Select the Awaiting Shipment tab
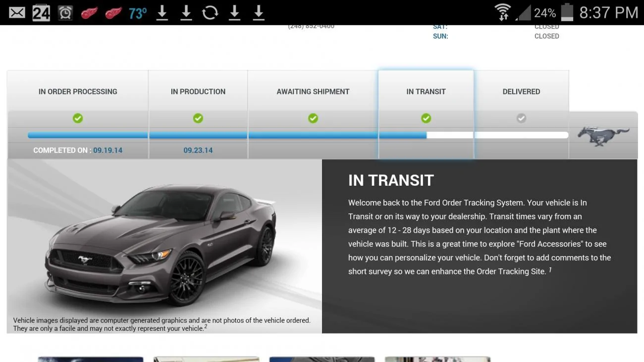 pyautogui.click(x=313, y=91)
